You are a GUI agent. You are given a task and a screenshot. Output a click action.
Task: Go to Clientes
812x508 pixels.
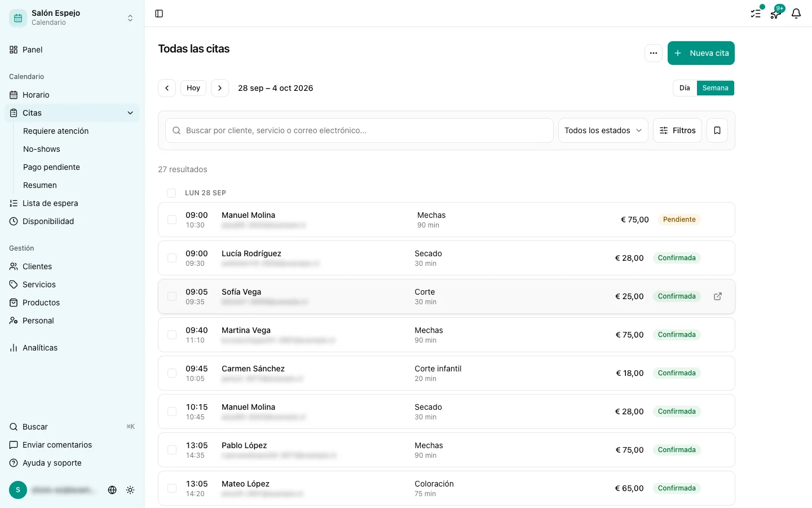[72, 266]
